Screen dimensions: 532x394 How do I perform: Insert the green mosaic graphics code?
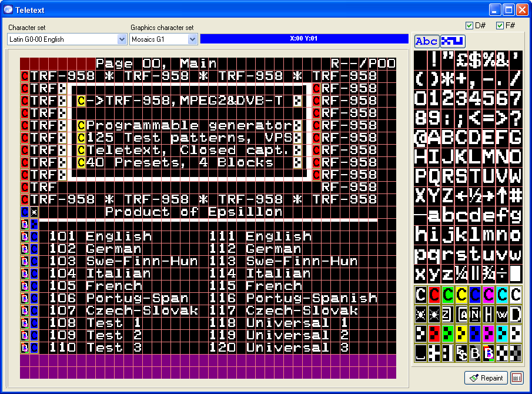(x=448, y=334)
